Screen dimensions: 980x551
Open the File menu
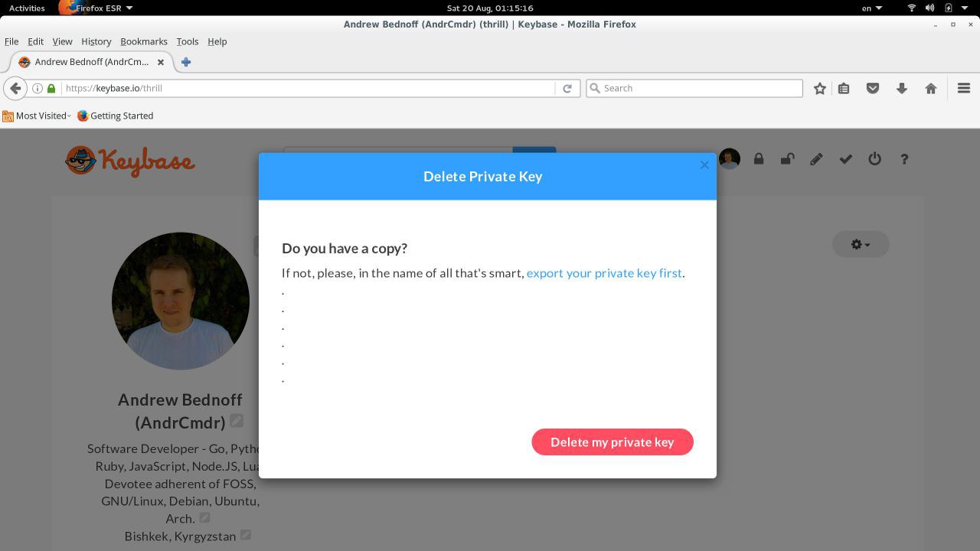pyautogui.click(x=11, y=41)
